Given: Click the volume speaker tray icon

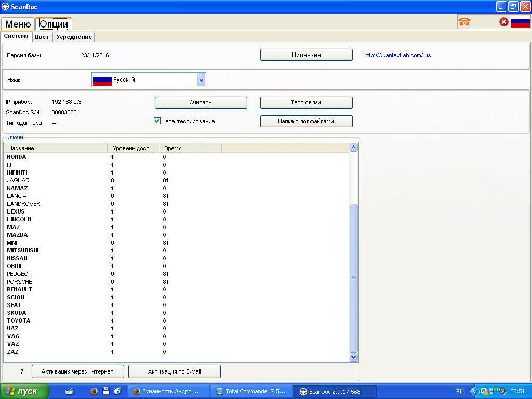Looking at the screenshot, I should [x=502, y=391].
